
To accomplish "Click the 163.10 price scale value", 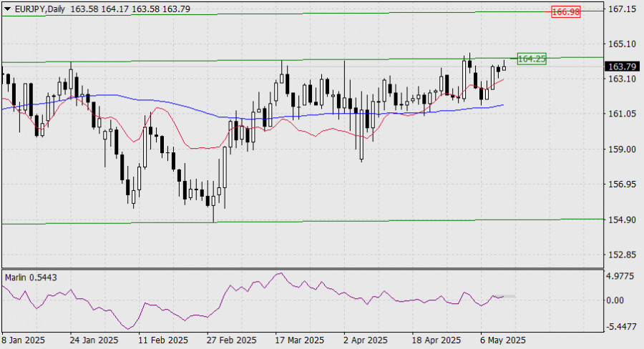I will coord(622,79).
